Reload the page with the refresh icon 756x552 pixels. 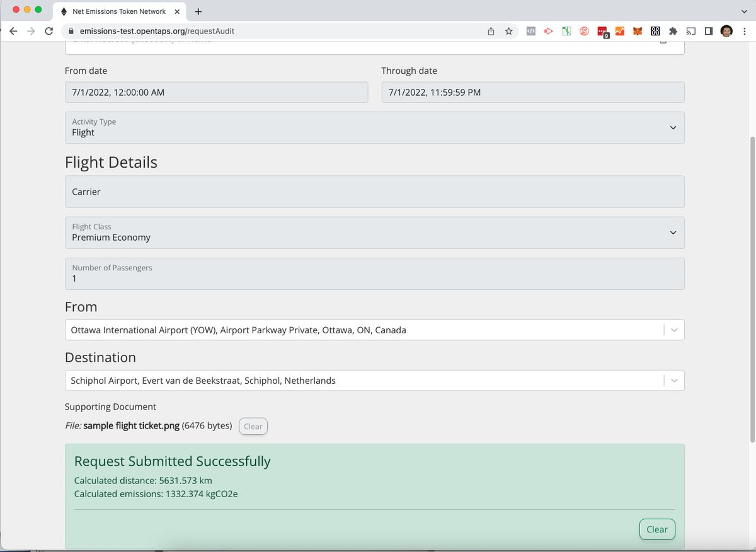point(49,31)
